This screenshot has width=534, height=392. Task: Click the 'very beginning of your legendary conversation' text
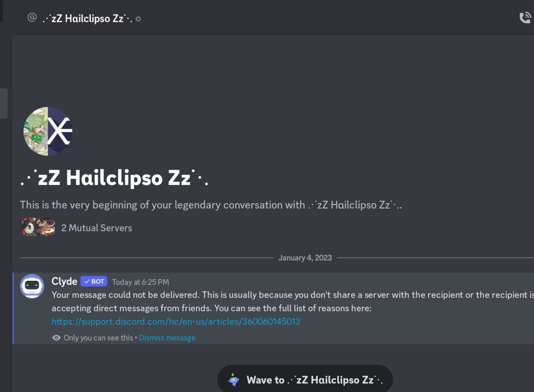[211, 205]
